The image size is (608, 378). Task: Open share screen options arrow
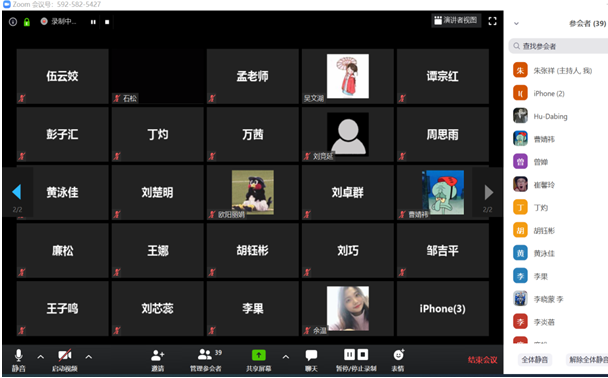pyautogui.click(x=286, y=357)
